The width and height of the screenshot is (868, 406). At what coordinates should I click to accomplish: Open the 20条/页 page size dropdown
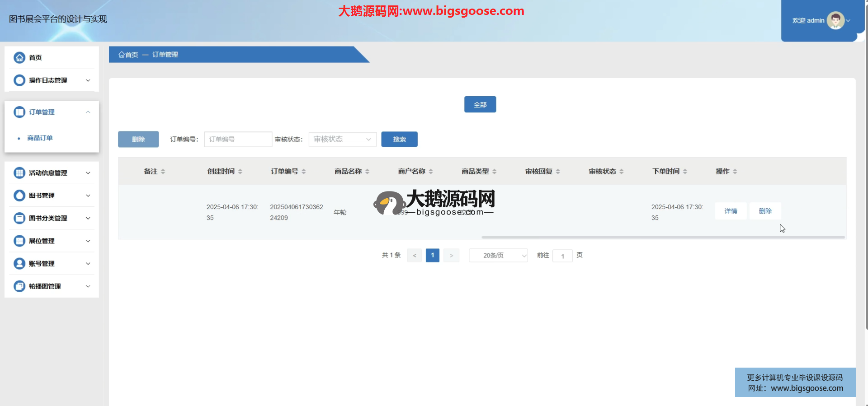click(x=498, y=256)
